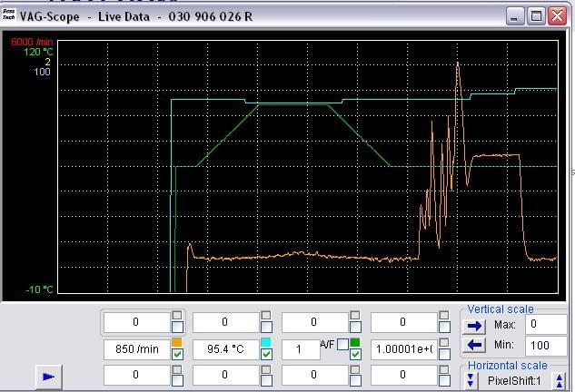
Task: Click the 850 /min value field
Action: (137, 349)
